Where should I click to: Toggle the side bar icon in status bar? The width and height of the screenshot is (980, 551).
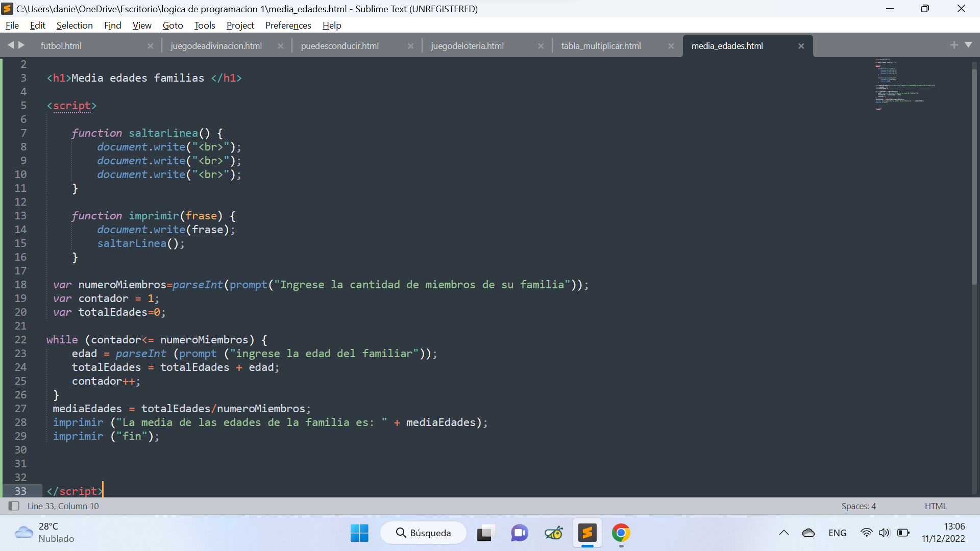[14, 506]
